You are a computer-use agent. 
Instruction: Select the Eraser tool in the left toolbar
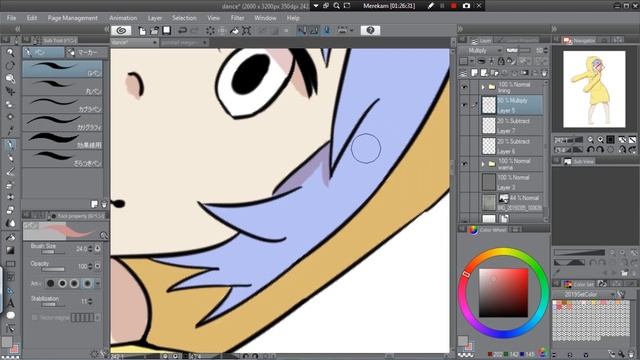10,211
